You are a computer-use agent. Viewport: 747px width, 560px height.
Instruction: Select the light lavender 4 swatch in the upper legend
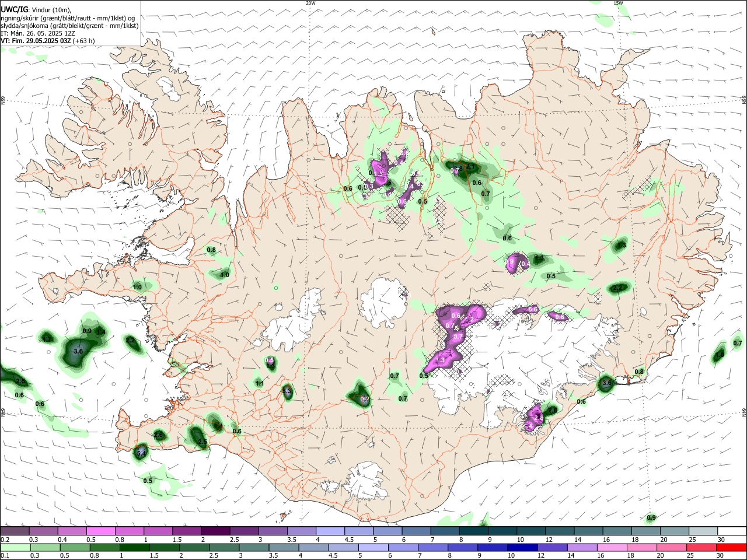click(x=330, y=531)
